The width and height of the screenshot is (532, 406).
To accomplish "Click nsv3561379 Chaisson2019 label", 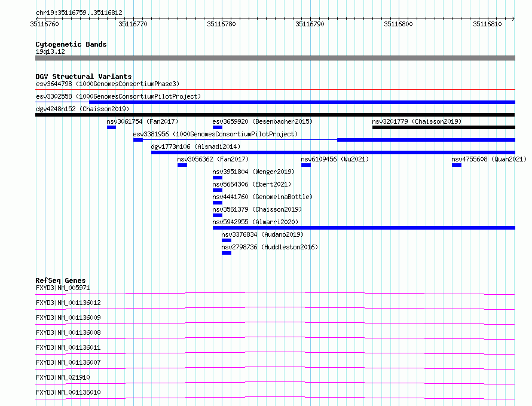I will pyautogui.click(x=257, y=209).
